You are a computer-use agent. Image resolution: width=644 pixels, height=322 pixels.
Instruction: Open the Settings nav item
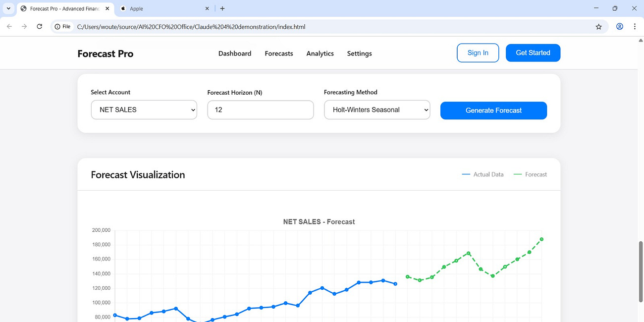click(359, 54)
